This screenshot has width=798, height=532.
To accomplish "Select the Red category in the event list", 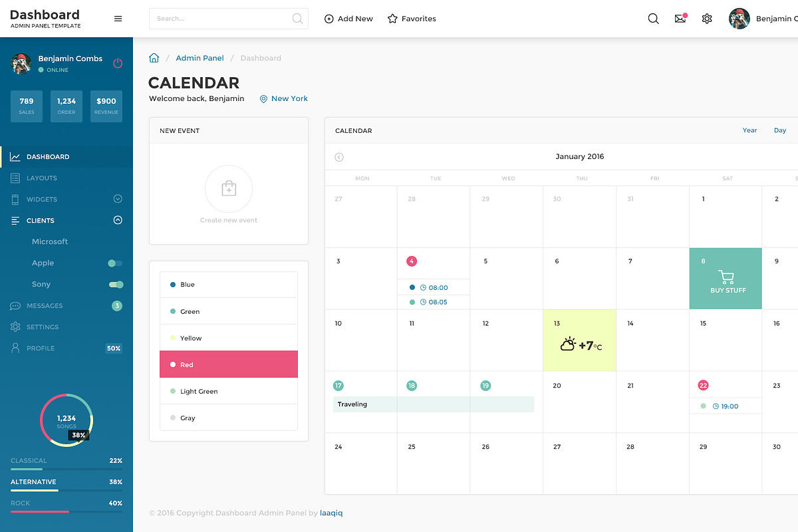I will click(x=229, y=364).
